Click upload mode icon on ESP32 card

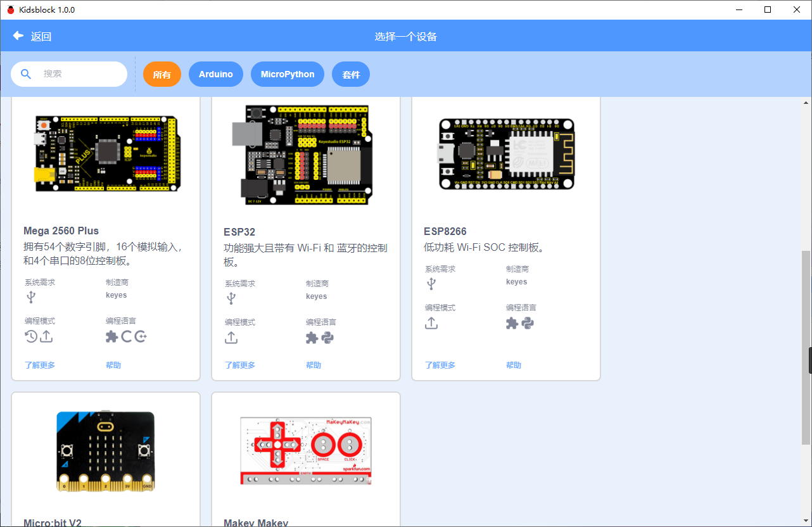coord(231,338)
